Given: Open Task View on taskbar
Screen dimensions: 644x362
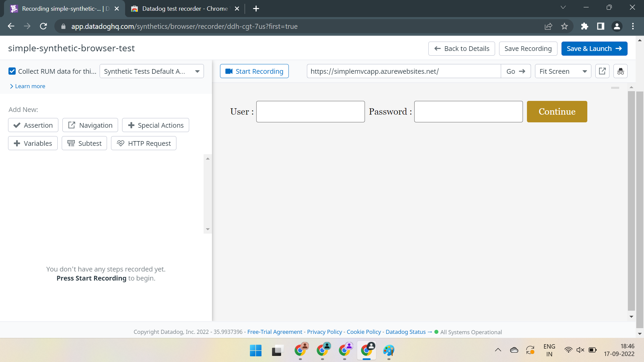Looking at the screenshot, I should [278, 351].
